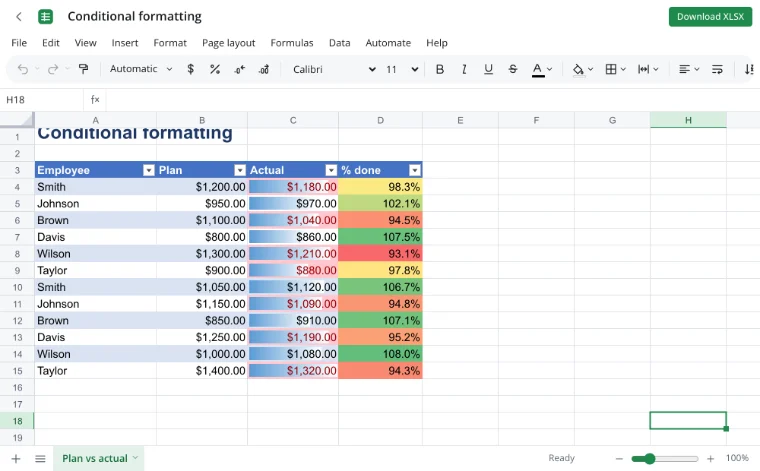Add a new sheet with plus icon
760x471 pixels.
click(16, 458)
